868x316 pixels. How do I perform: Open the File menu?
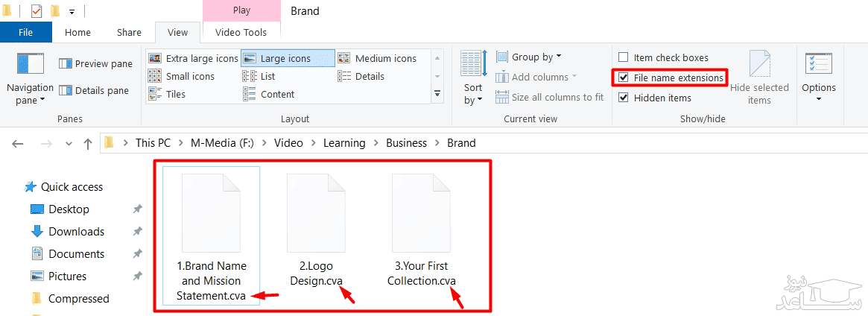pyautogui.click(x=25, y=32)
